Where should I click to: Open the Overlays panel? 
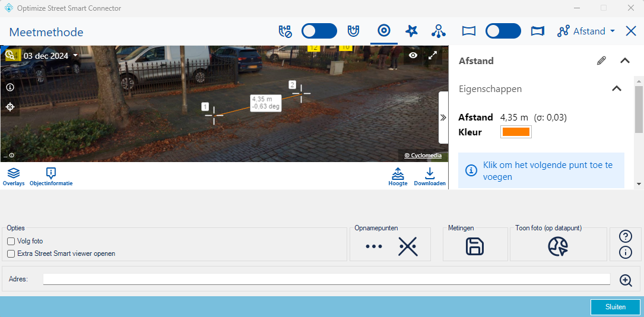pyautogui.click(x=14, y=177)
